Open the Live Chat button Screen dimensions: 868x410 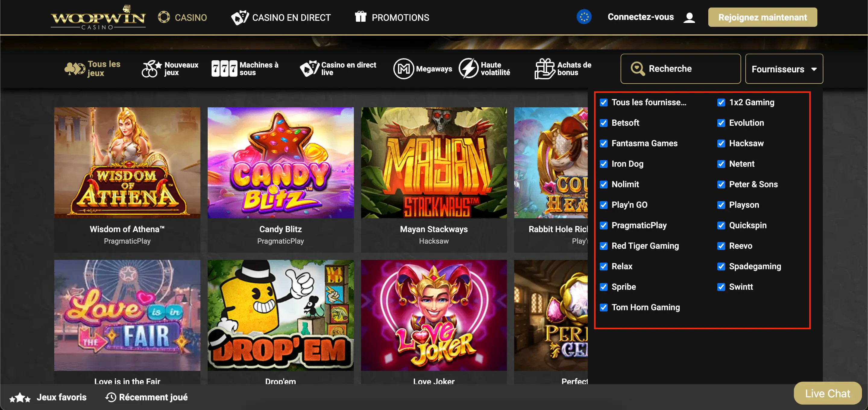[x=828, y=393]
